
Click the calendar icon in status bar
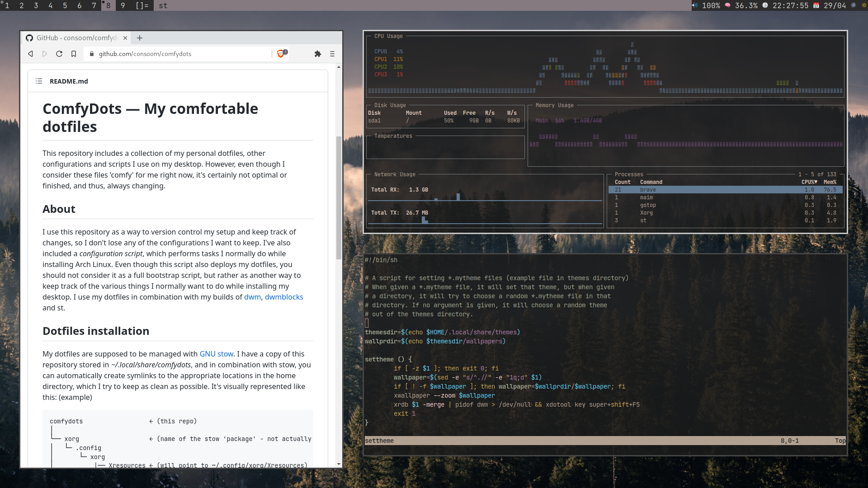coord(816,5)
